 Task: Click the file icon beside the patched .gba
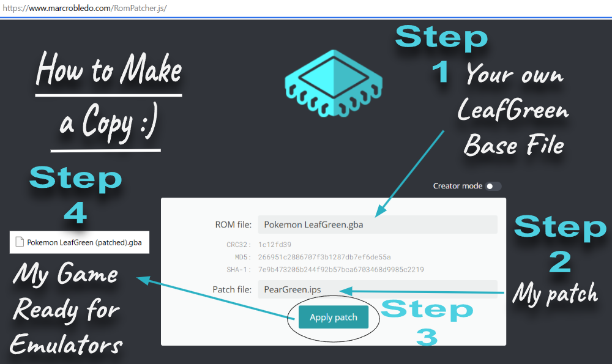tap(20, 242)
